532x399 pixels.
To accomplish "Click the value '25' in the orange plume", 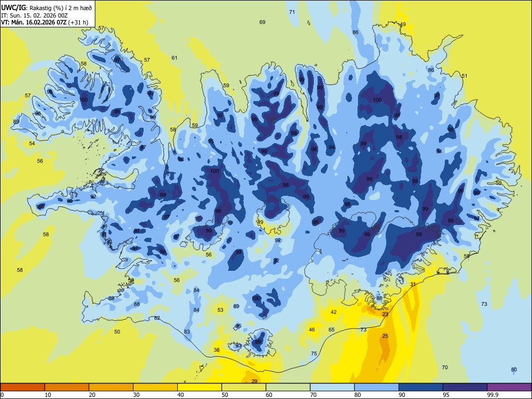I will click(x=385, y=336).
